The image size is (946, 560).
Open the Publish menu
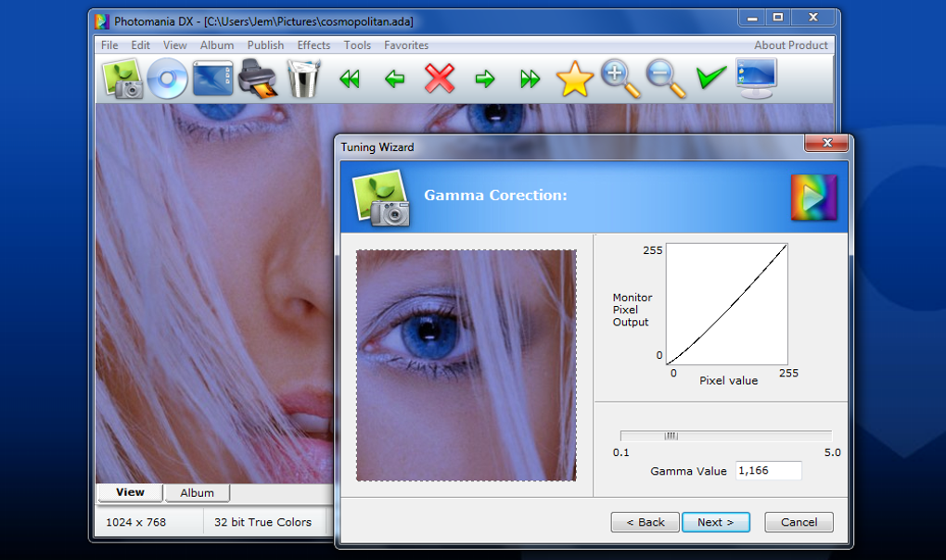point(265,45)
